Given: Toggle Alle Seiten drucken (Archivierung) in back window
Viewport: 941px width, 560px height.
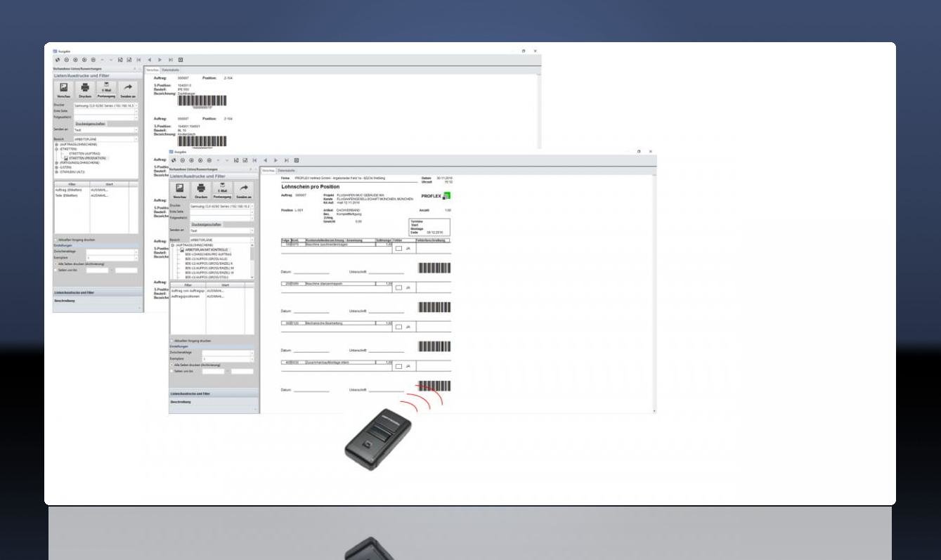Looking at the screenshot, I should [56, 263].
